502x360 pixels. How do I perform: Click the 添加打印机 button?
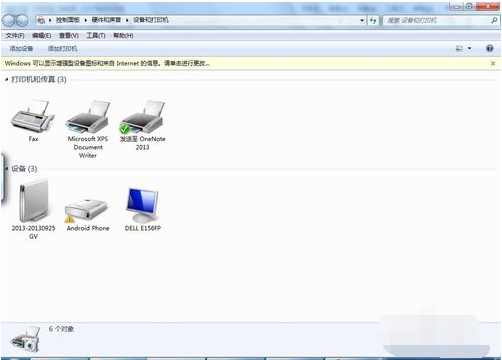[62, 49]
